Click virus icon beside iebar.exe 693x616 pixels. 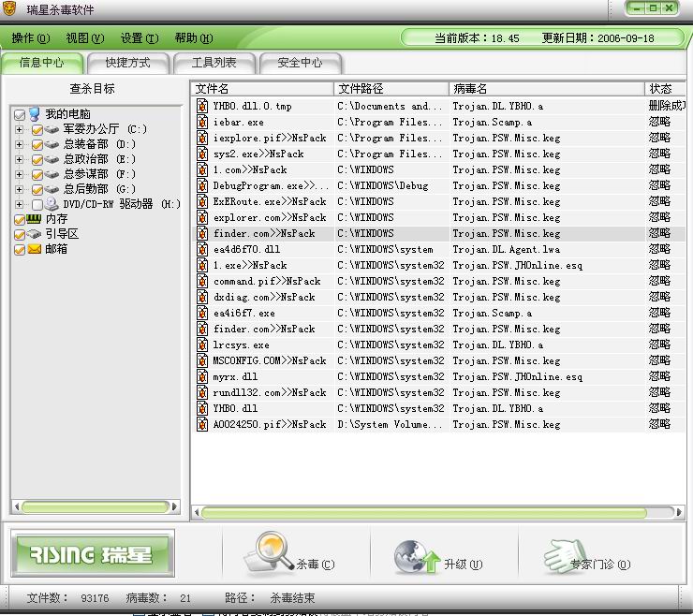[x=202, y=122]
